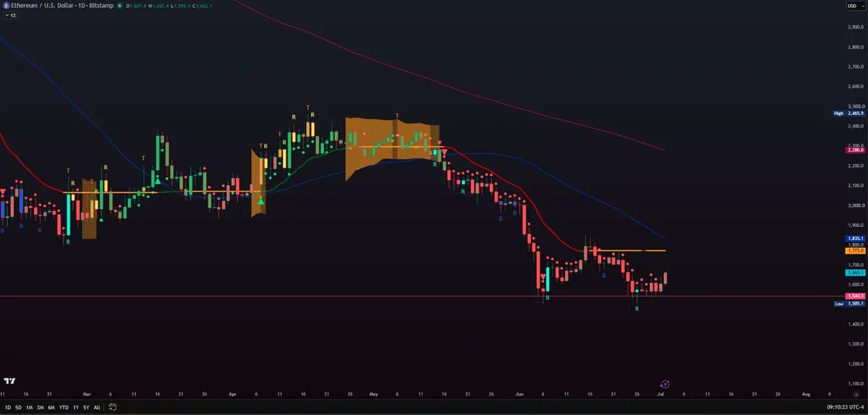This screenshot has width=868, height=415.
Task: Click the May label on the time axis
Action: pyautogui.click(x=373, y=395)
